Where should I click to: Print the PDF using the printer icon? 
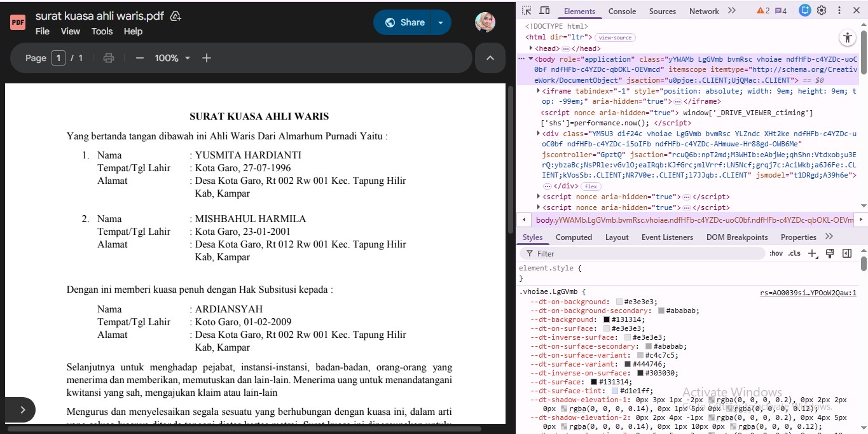[x=109, y=58]
